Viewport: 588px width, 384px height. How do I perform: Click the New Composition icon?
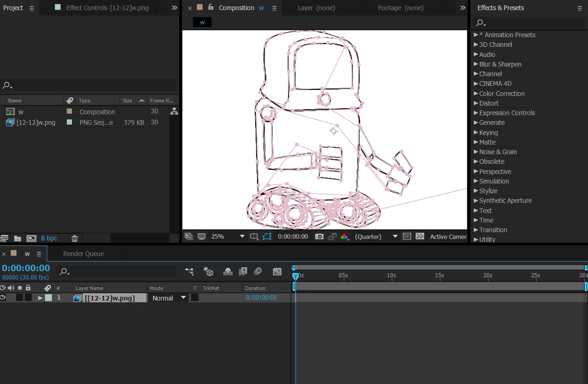tap(32, 238)
